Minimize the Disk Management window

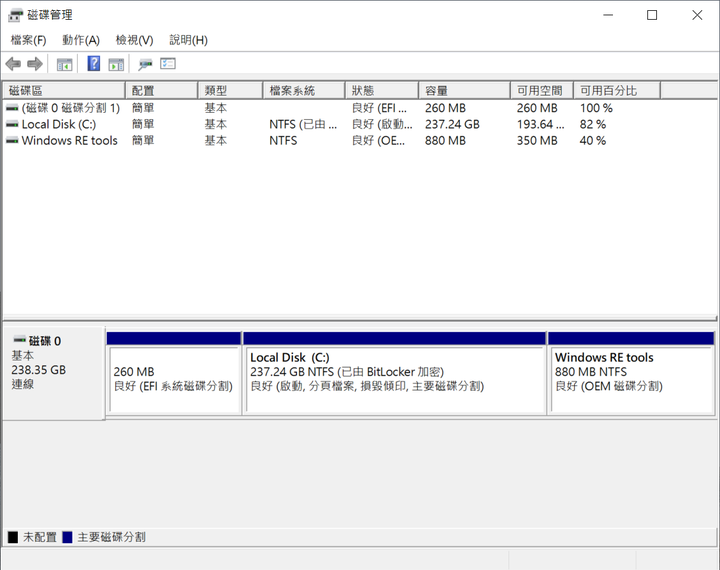coord(608,15)
